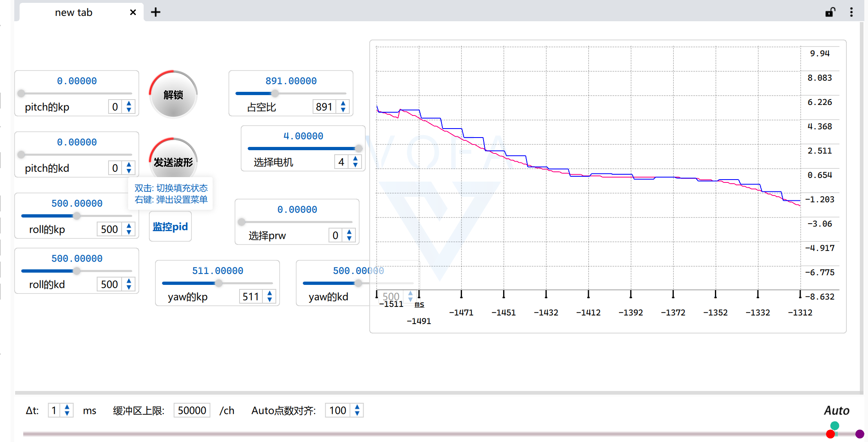Select the 'new tab' tab
868x442 pixels.
[x=74, y=12]
